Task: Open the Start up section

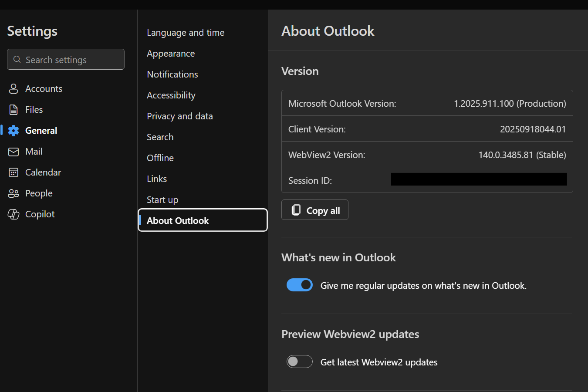Action: (162, 200)
